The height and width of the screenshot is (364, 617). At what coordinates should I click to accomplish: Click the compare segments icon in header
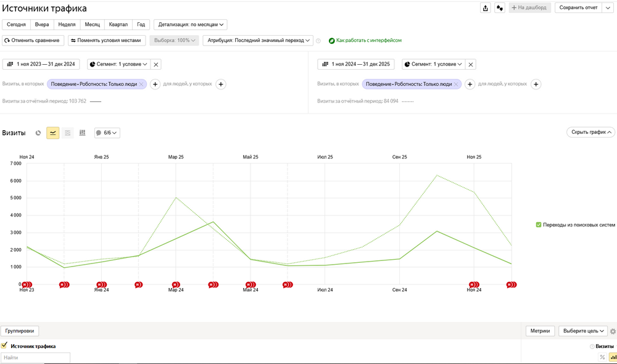point(500,8)
